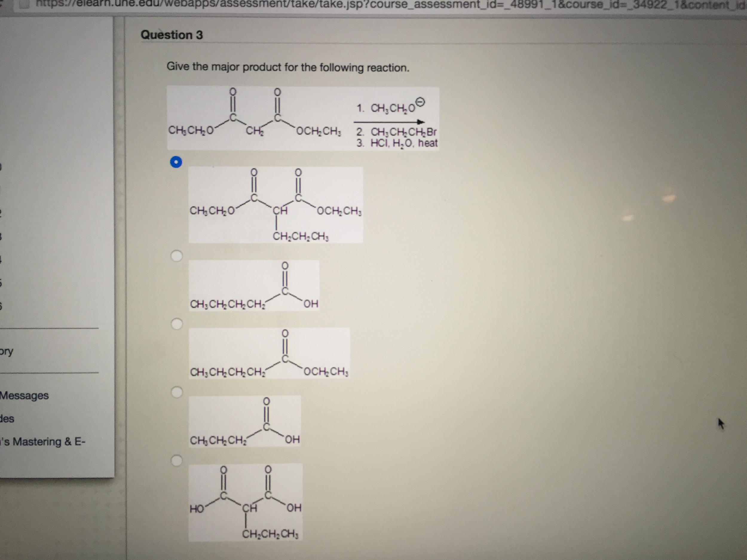Image resolution: width=747 pixels, height=560 pixels.
Task: Click the ethyl pentanoate structure image
Action: (x=269, y=353)
